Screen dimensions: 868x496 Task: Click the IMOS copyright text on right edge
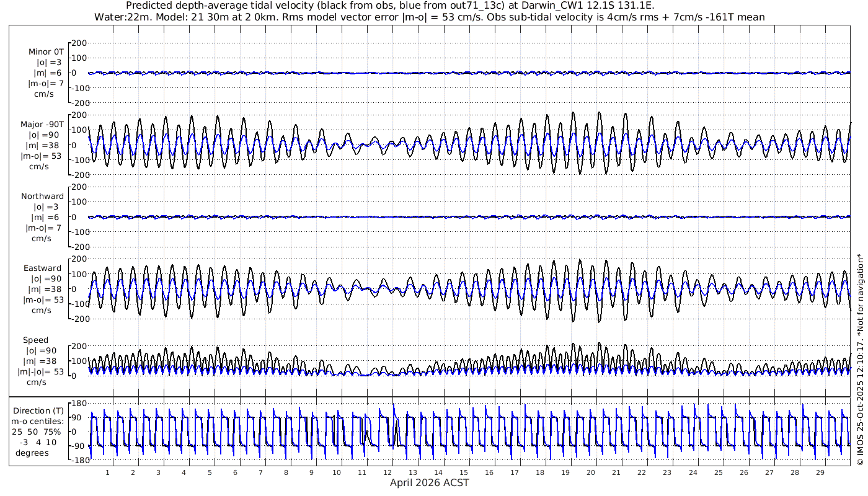coord(860,360)
